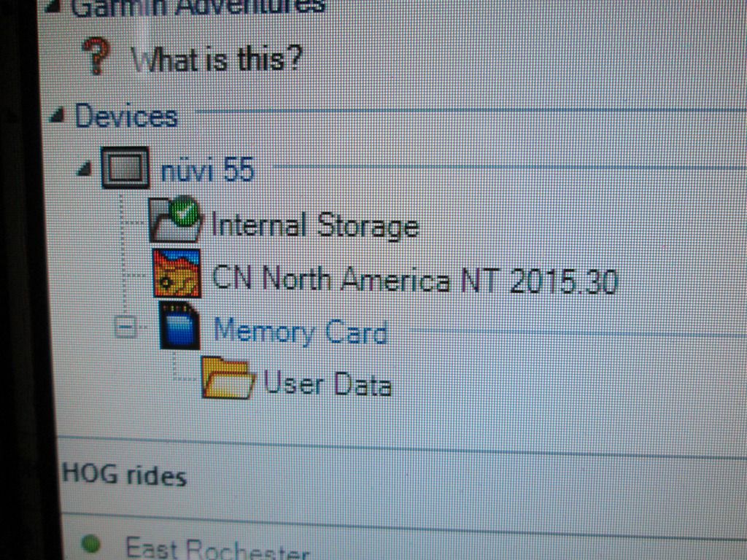The width and height of the screenshot is (747, 560).
Task: Click the HOG rides list header
Action: coord(124,475)
